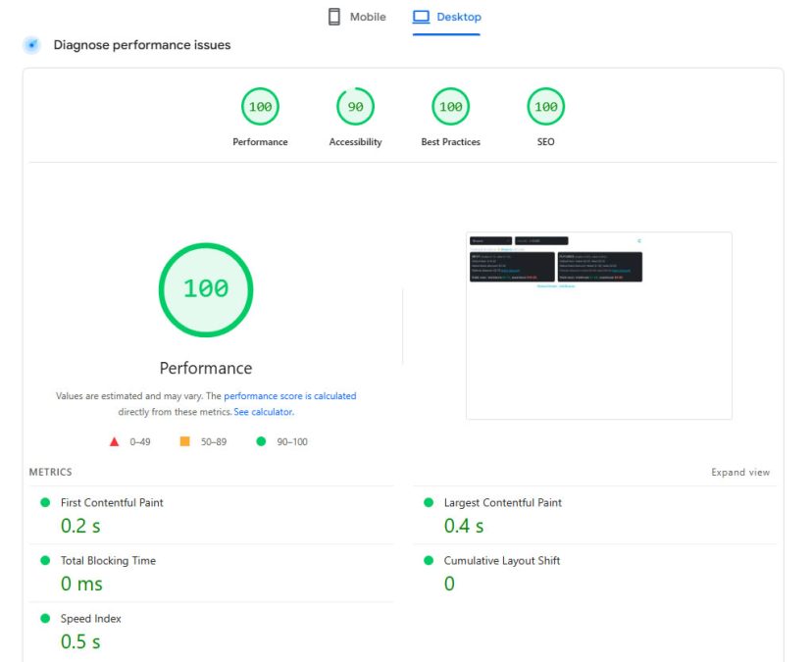This screenshot has width=812, height=662.
Task: Click the desktop monitor icon
Action: 421,17
